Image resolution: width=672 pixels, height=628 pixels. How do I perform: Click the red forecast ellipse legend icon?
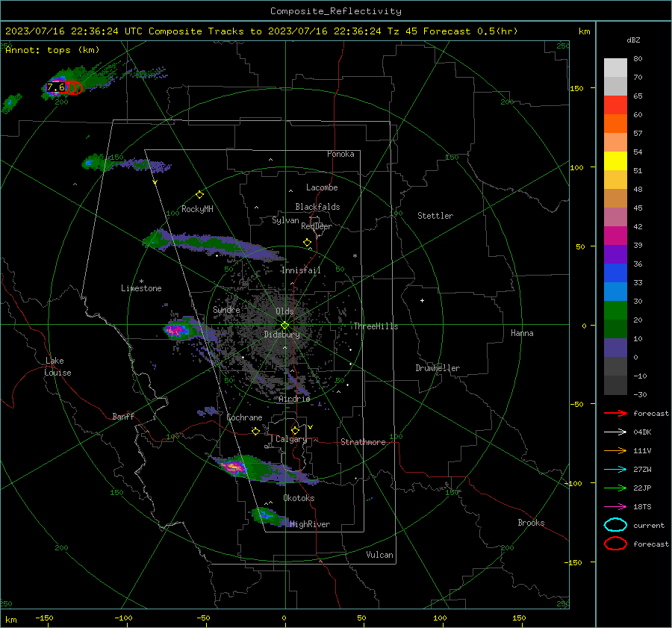tap(615, 544)
